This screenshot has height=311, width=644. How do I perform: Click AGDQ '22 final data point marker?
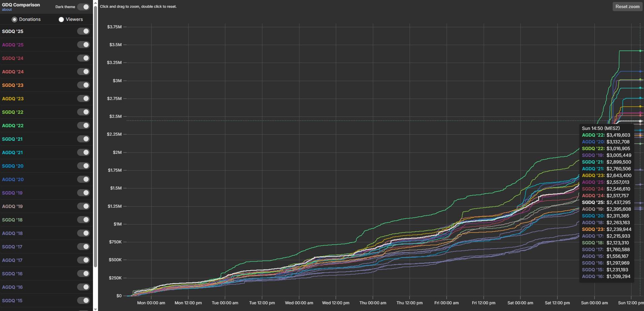click(x=640, y=51)
